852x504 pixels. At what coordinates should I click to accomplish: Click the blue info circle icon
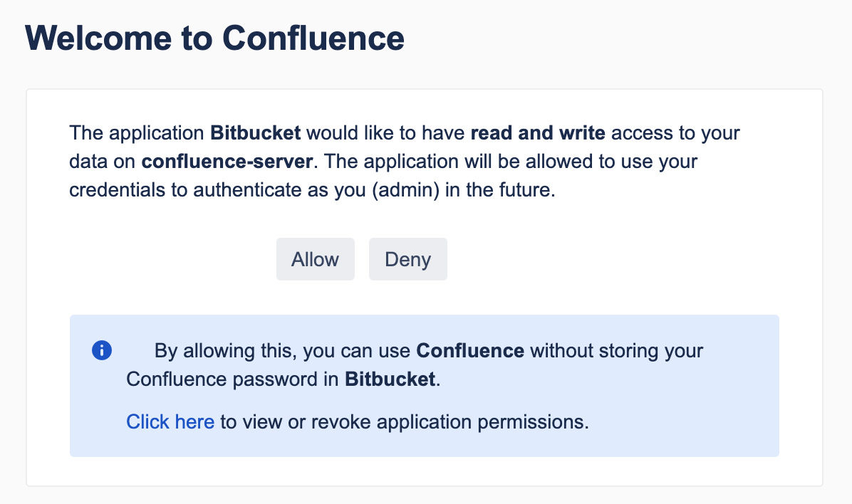pos(102,350)
